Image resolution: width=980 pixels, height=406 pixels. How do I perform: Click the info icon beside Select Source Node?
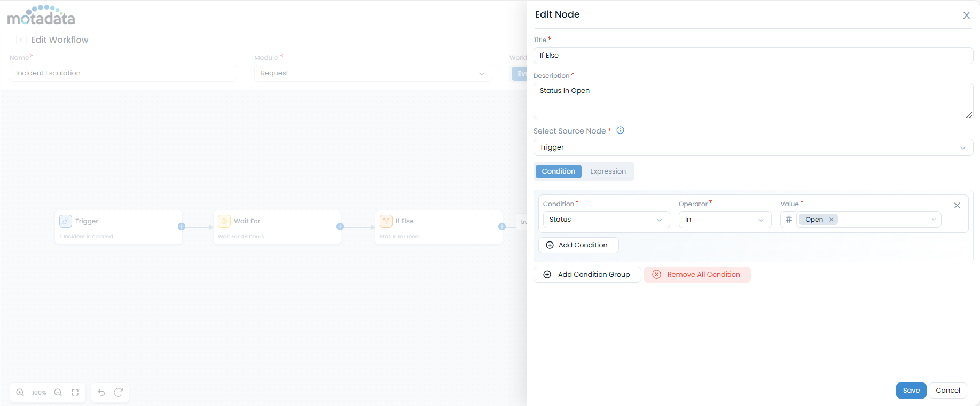[620, 130]
